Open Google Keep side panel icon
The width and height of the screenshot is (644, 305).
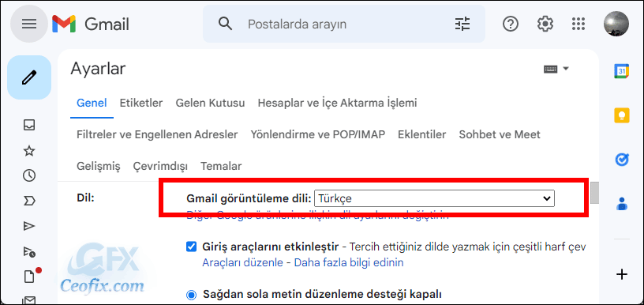click(622, 115)
